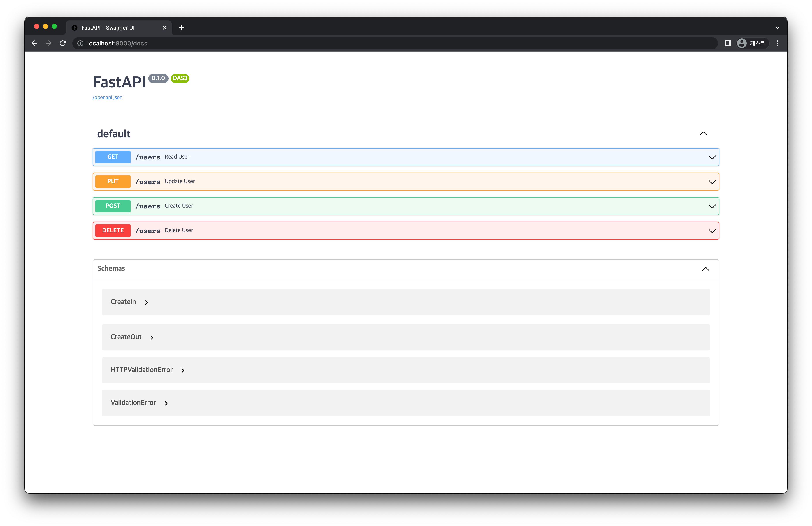Expand the PUT /users Update User row
The height and width of the screenshot is (526, 812).
(712, 182)
